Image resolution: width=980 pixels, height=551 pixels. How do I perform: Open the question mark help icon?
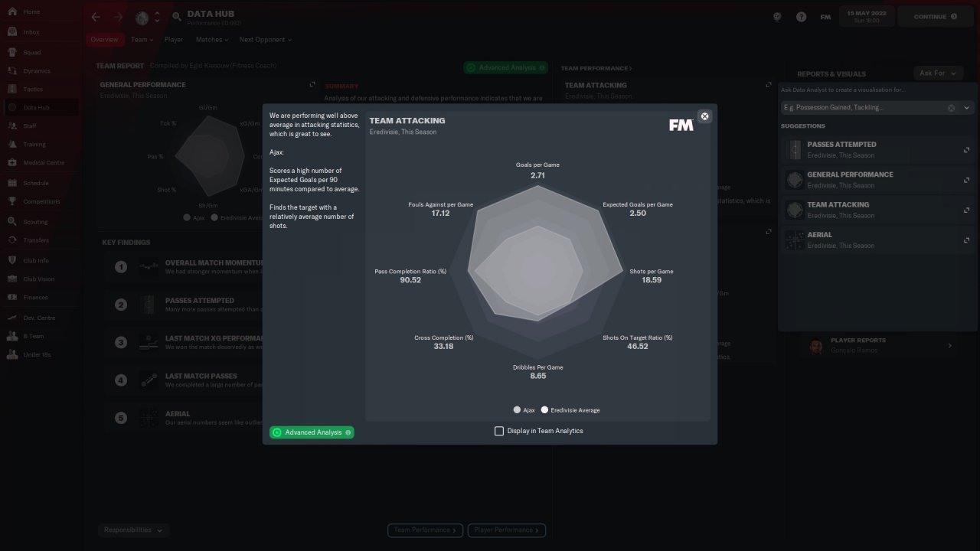click(x=801, y=17)
